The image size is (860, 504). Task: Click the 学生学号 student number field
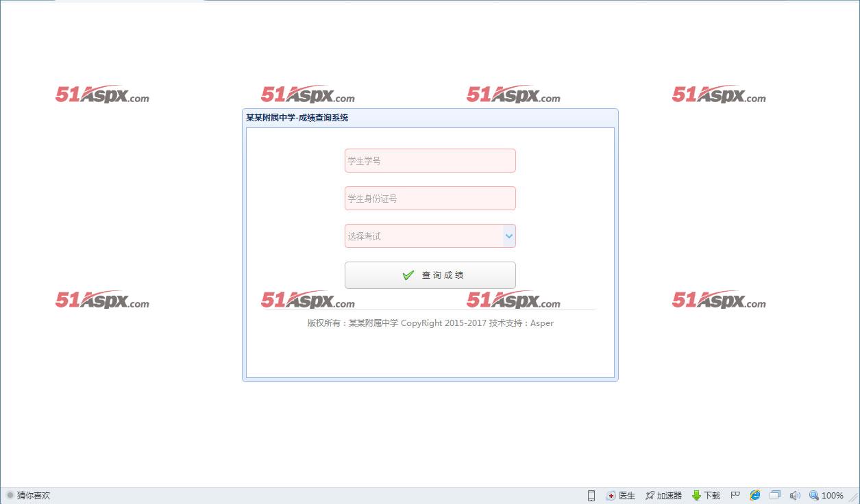[x=430, y=161]
